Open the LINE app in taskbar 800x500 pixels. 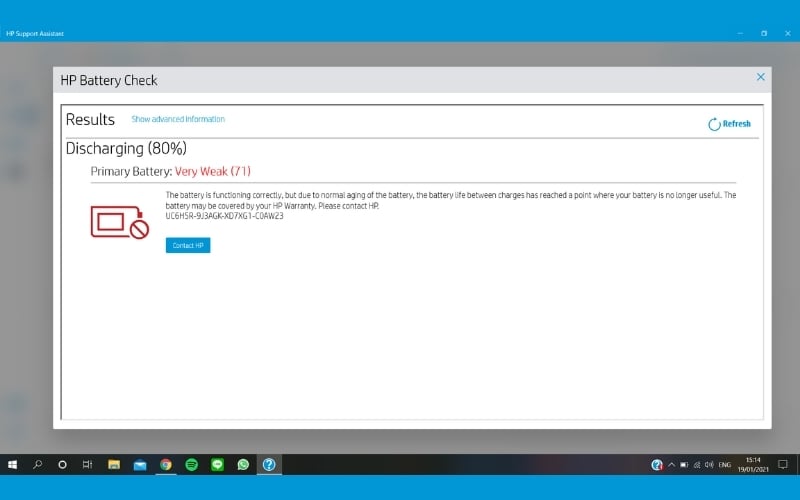pos(217,465)
